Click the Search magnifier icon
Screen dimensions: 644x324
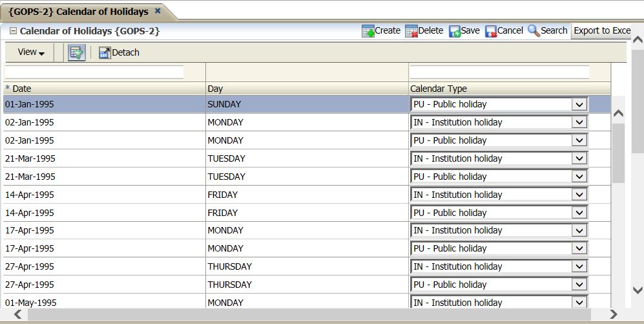pyautogui.click(x=534, y=31)
